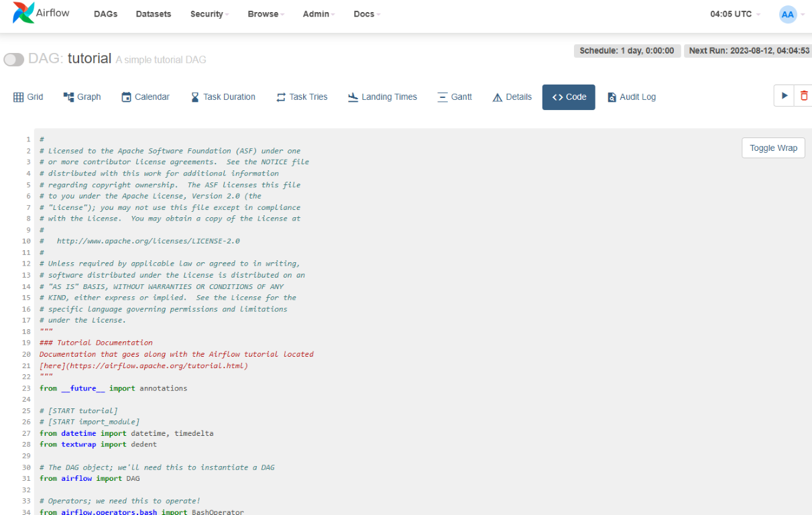Image resolution: width=812 pixels, height=515 pixels.
Task: Open the Calendar view icon tab
Action: [126, 97]
